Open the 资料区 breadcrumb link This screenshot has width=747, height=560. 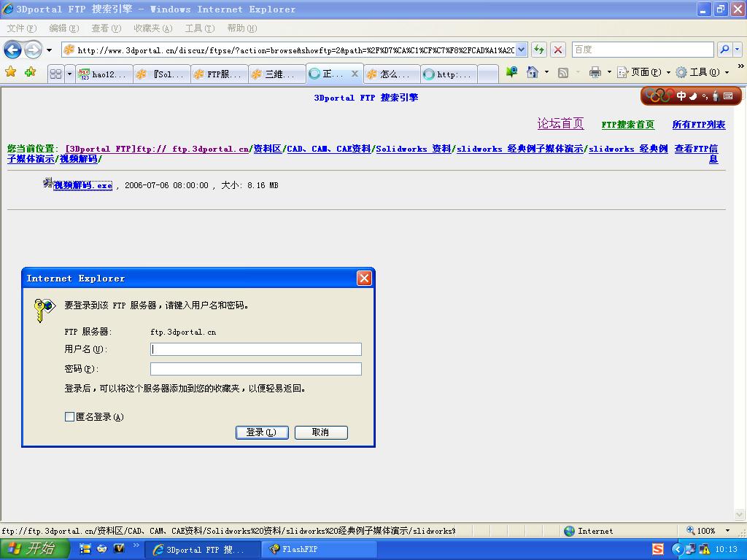pos(267,149)
